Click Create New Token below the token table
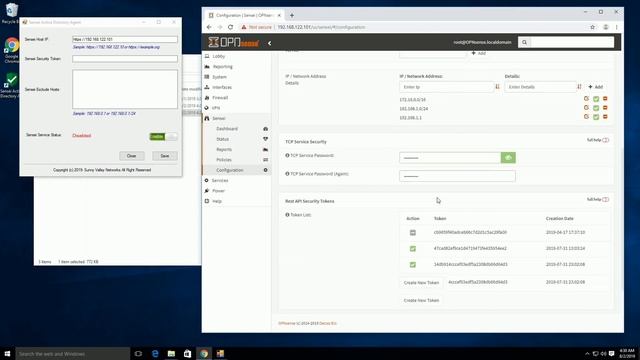The image size is (640, 360). point(421,300)
